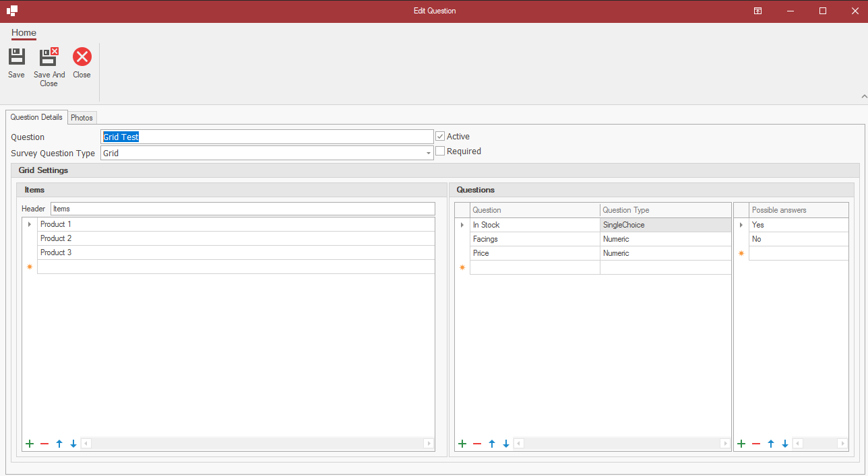This screenshot has width=868, height=476.
Task: Select the Yes possible answer
Action: [x=799, y=225]
